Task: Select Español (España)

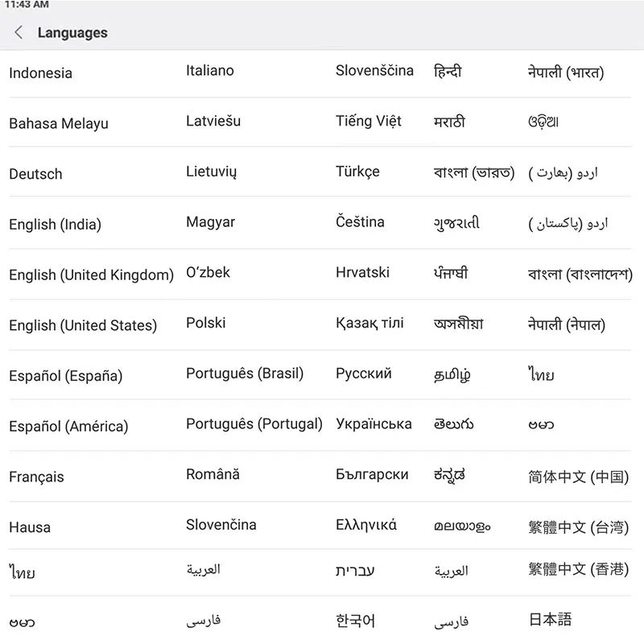Action: tap(65, 376)
